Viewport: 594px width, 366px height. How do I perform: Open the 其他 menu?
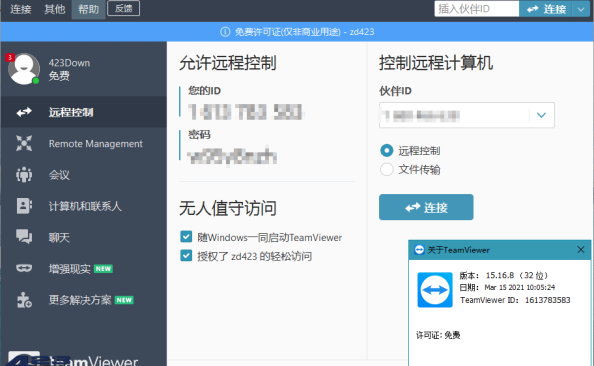54,9
